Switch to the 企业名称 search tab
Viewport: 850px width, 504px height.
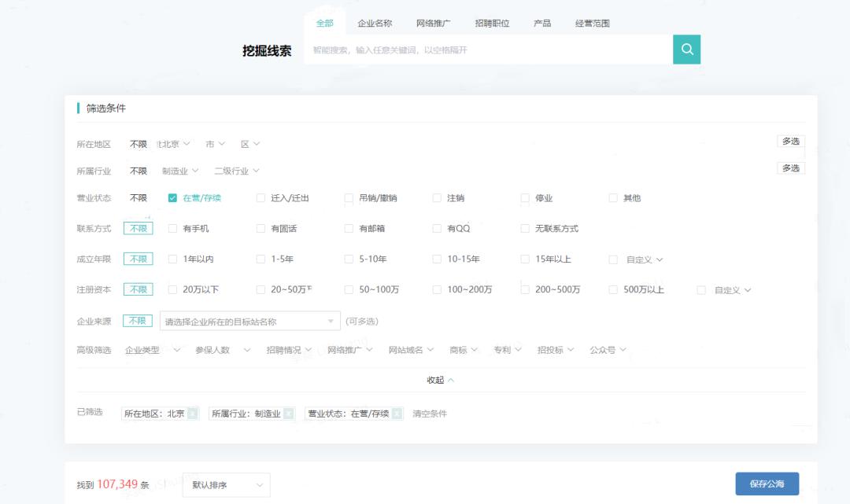(375, 24)
